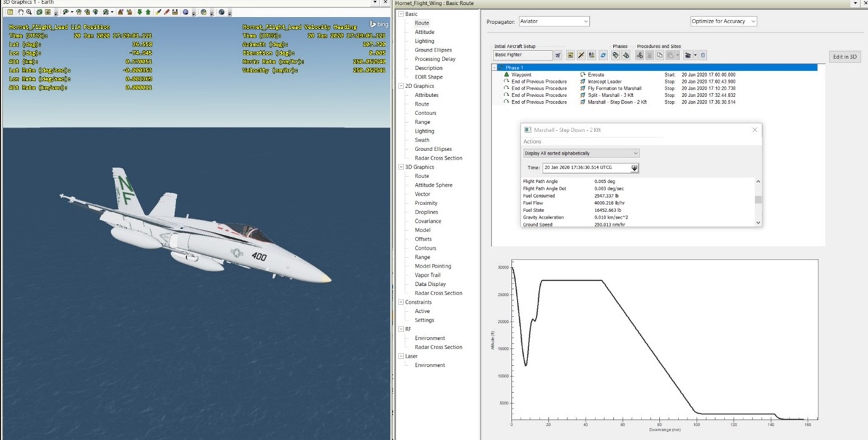Image resolution: width=868 pixels, height=440 pixels.
Task: Open the calendar picker beside the Time field
Action: 634,167
